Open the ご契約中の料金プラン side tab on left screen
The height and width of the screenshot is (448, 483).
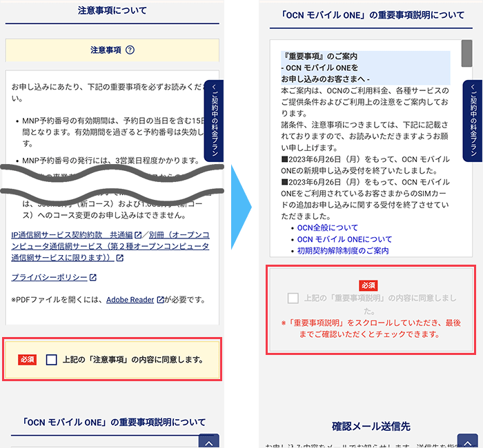214,121
